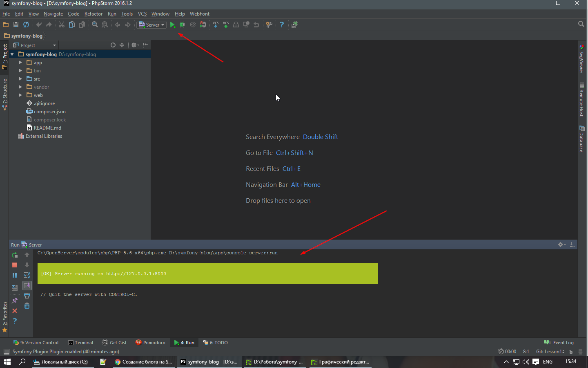The image size is (588, 368).
Task: Clear console with trash can icon
Action: click(x=27, y=306)
